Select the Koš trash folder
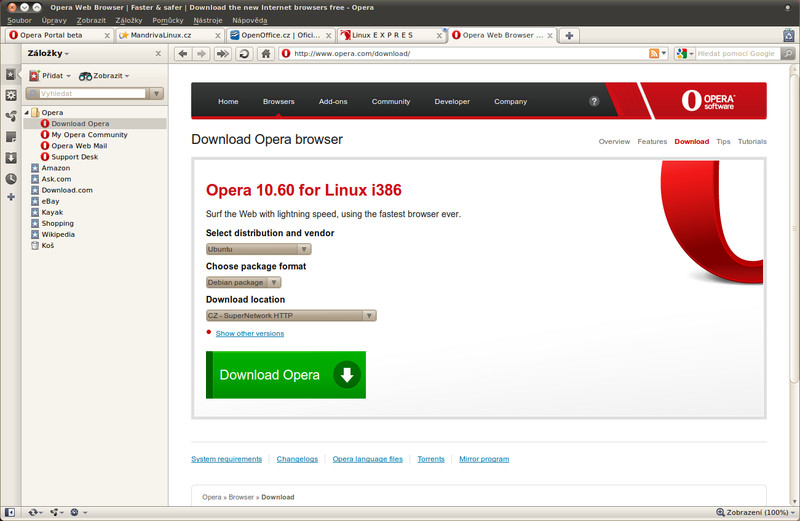The height and width of the screenshot is (521, 800). (47, 245)
